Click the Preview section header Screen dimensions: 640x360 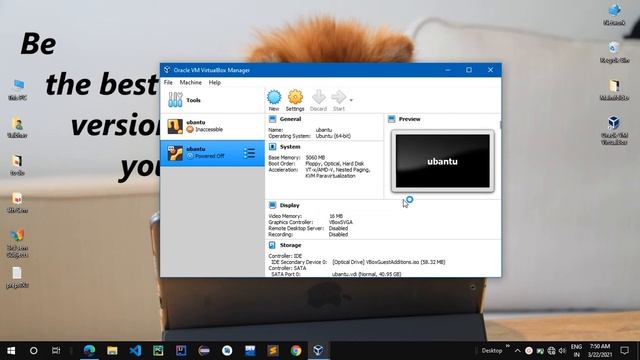coord(409,119)
